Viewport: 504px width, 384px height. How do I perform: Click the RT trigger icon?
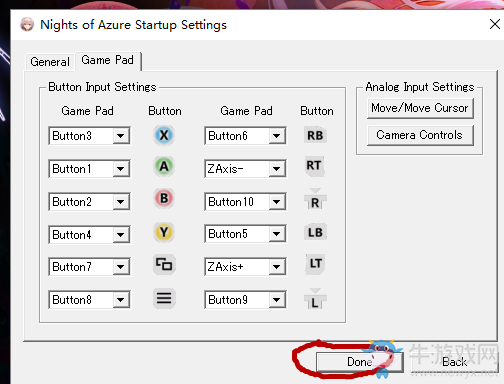click(314, 166)
